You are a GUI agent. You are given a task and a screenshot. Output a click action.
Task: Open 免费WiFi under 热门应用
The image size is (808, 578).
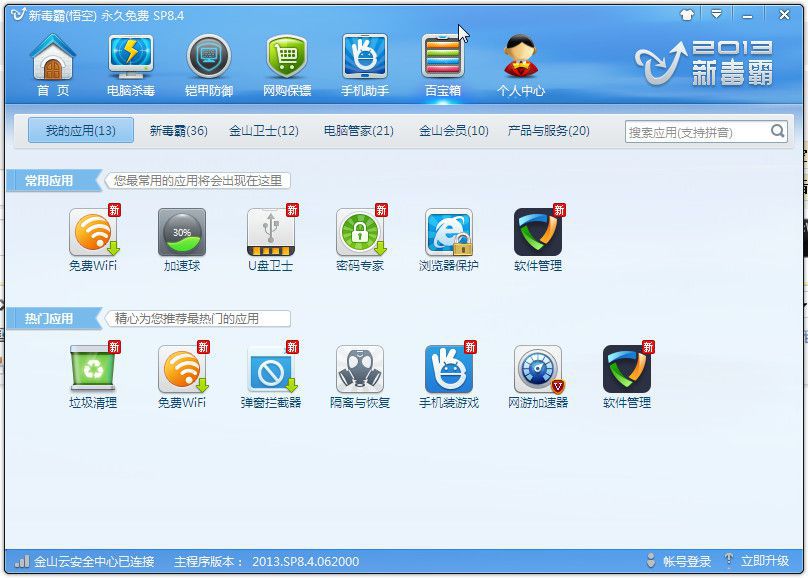(182, 375)
